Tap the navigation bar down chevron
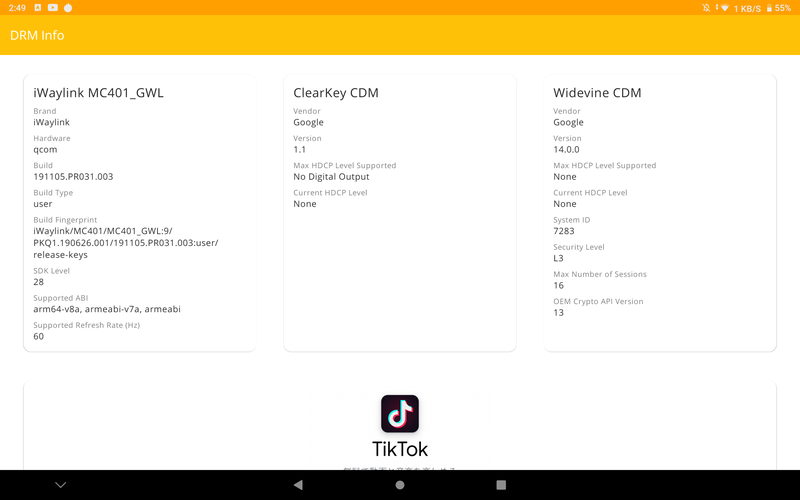This screenshot has height=500, width=800. [61, 485]
